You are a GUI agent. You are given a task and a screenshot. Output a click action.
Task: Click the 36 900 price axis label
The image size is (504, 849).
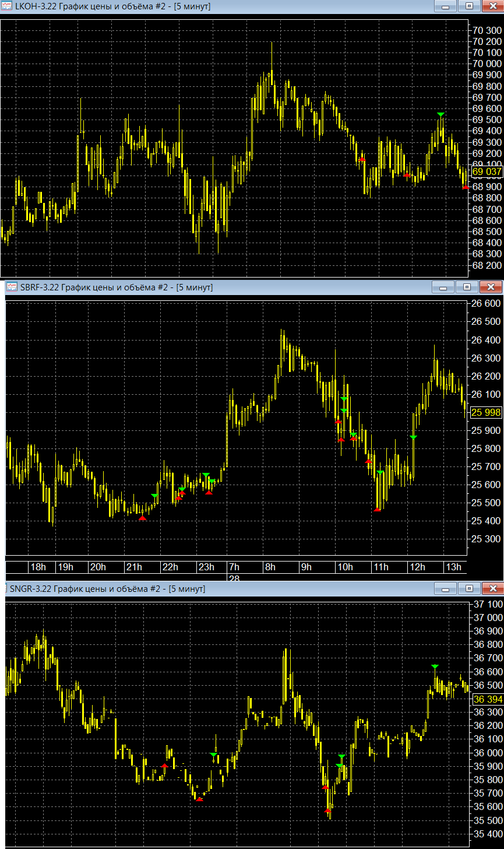pos(488,631)
